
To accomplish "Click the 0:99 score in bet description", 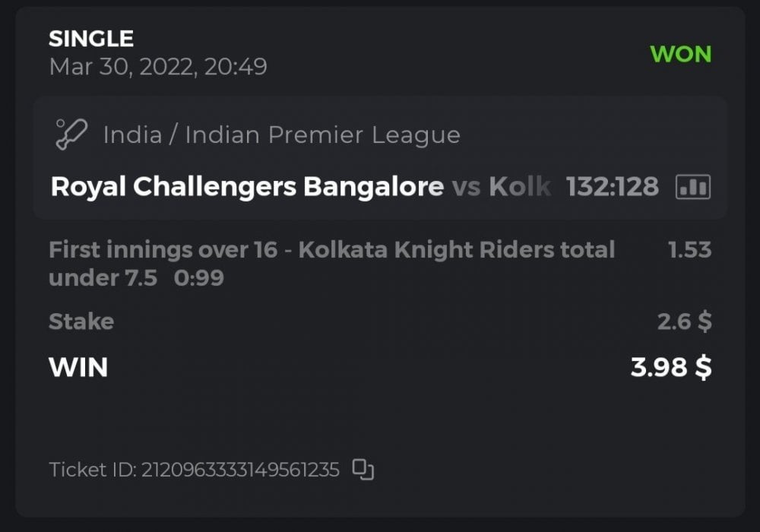I will click(x=198, y=278).
